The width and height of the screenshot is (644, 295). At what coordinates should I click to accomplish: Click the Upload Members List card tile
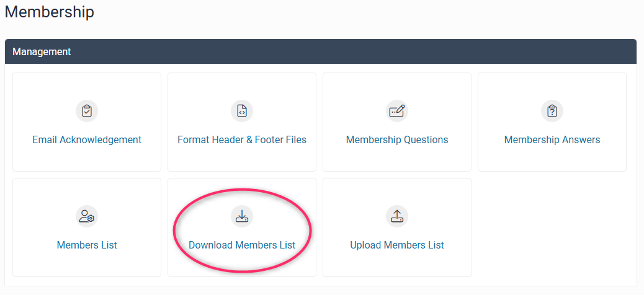397,263
